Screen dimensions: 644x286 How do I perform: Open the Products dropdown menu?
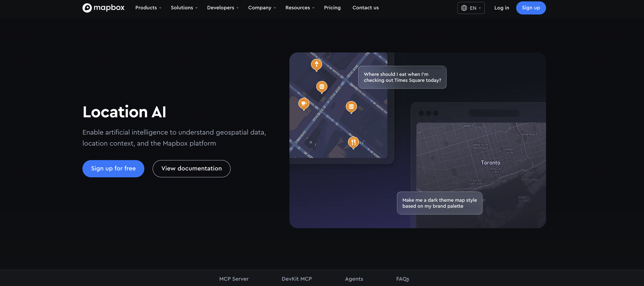tap(148, 8)
